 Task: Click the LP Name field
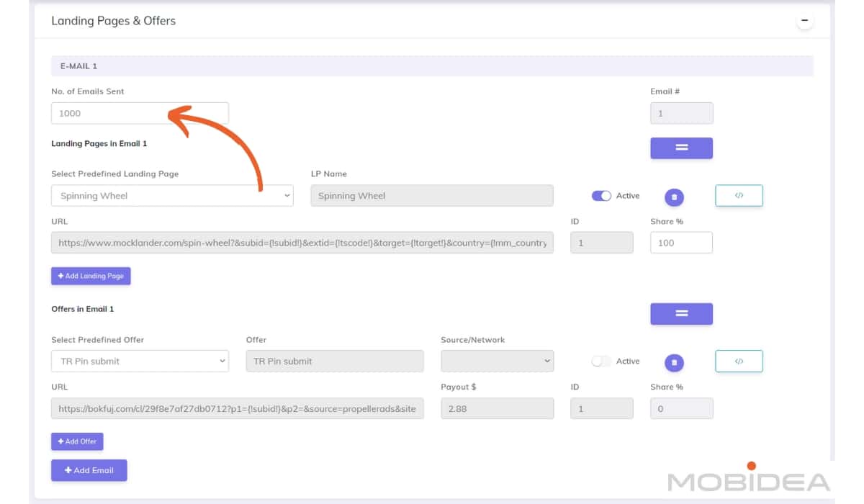coord(432,196)
